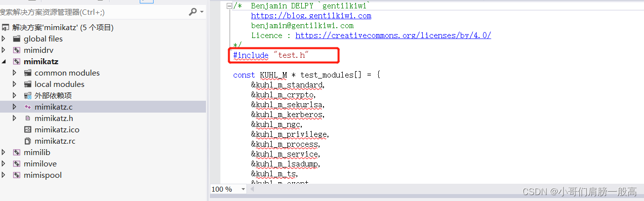Click the &kuhl_m_standard entry

tap(288, 85)
